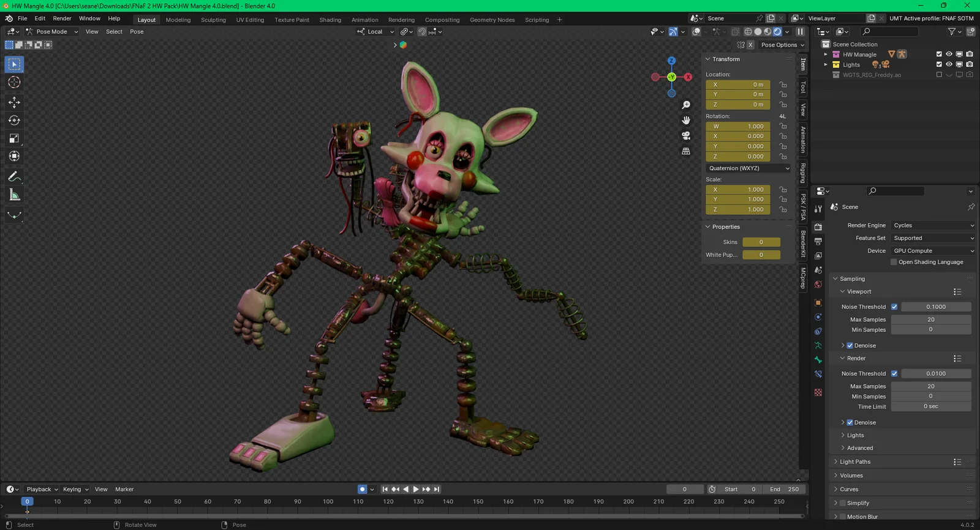Click the armature icon beside HW Managle
The height and width of the screenshot is (530, 980).
pos(902,54)
